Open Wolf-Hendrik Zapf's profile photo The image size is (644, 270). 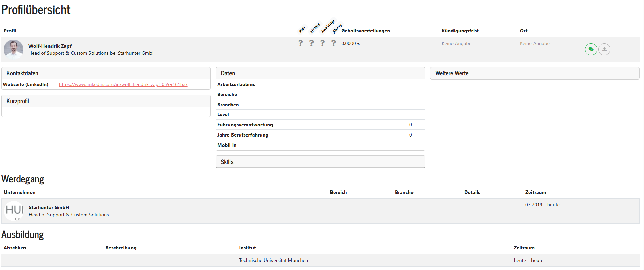[x=14, y=49]
